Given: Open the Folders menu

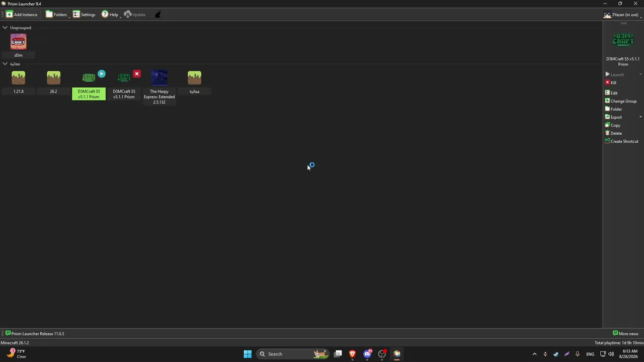Looking at the screenshot, I should coord(57,15).
